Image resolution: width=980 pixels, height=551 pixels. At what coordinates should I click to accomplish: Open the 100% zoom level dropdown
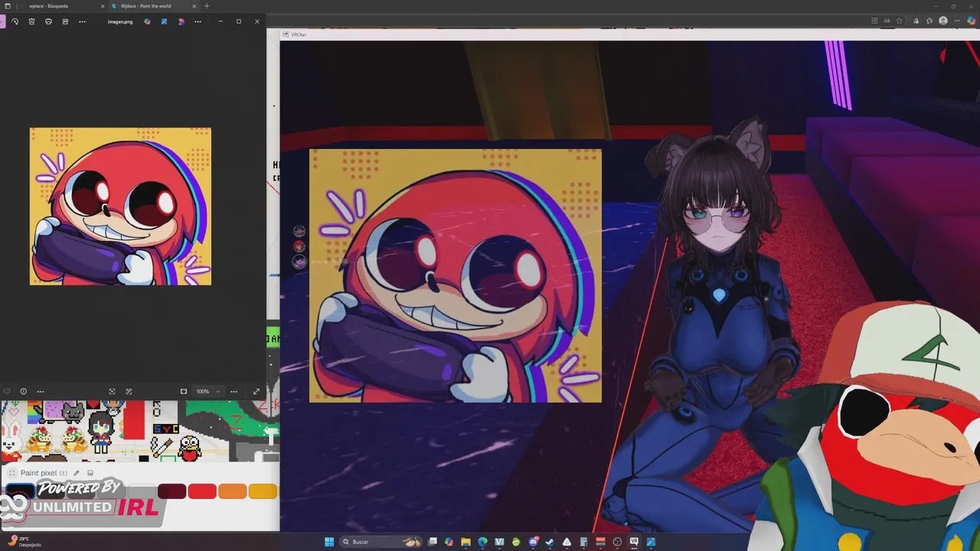pyautogui.click(x=208, y=391)
